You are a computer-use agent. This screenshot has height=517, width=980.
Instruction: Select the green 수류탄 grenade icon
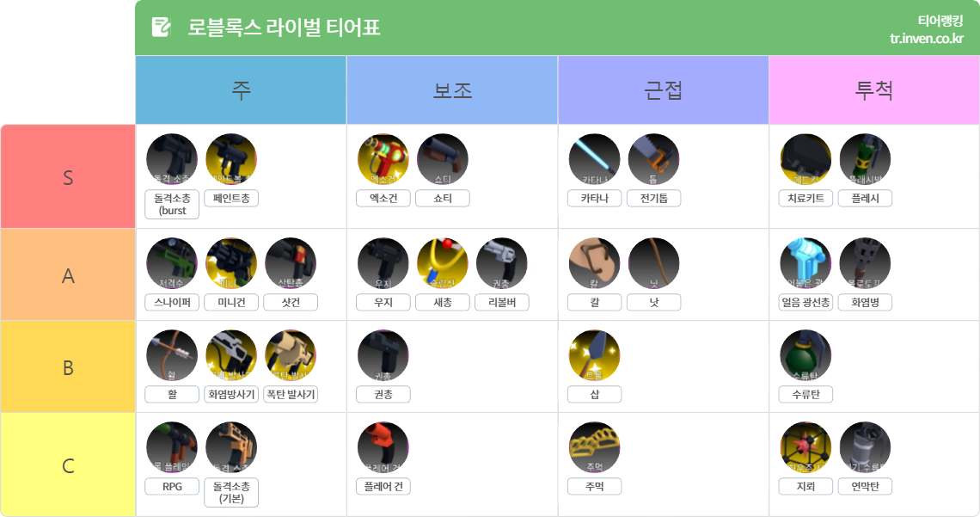tap(805, 355)
